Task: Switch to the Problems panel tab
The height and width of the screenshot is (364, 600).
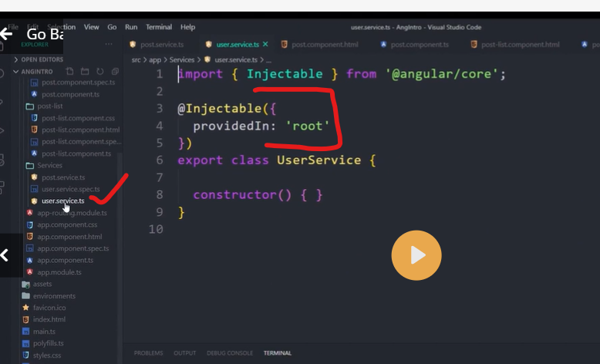Action: 148,353
